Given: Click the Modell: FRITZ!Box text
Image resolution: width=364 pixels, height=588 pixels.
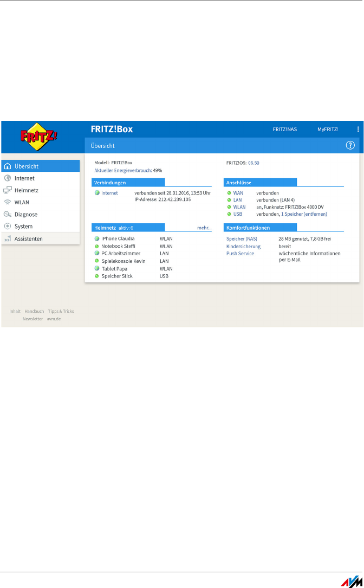Looking at the screenshot, I should (x=113, y=163).
